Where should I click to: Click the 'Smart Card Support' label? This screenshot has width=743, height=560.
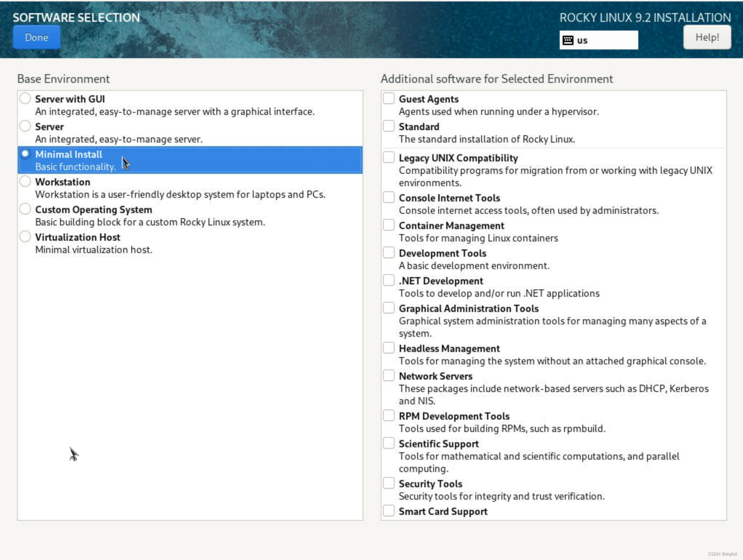click(x=443, y=511)
